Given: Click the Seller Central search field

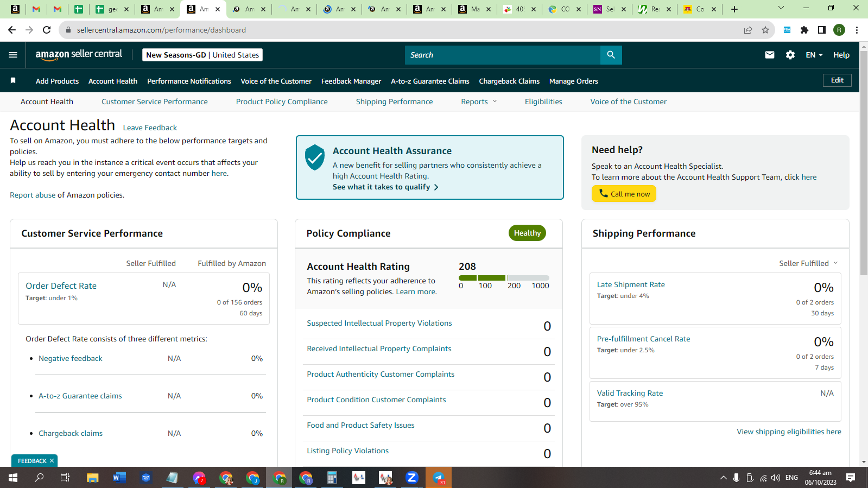Looking at the screenshot, I should coord(503,55).
